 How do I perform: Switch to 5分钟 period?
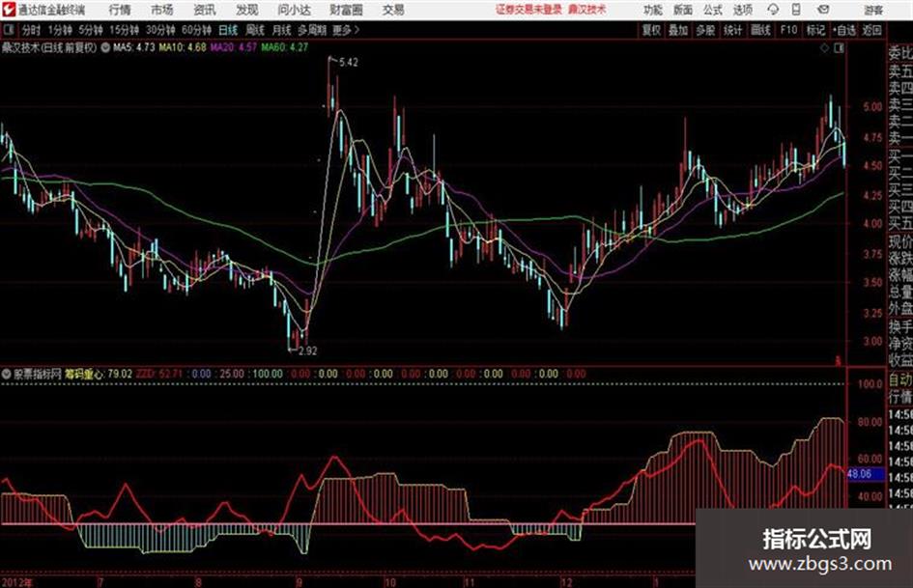point(90,30)
